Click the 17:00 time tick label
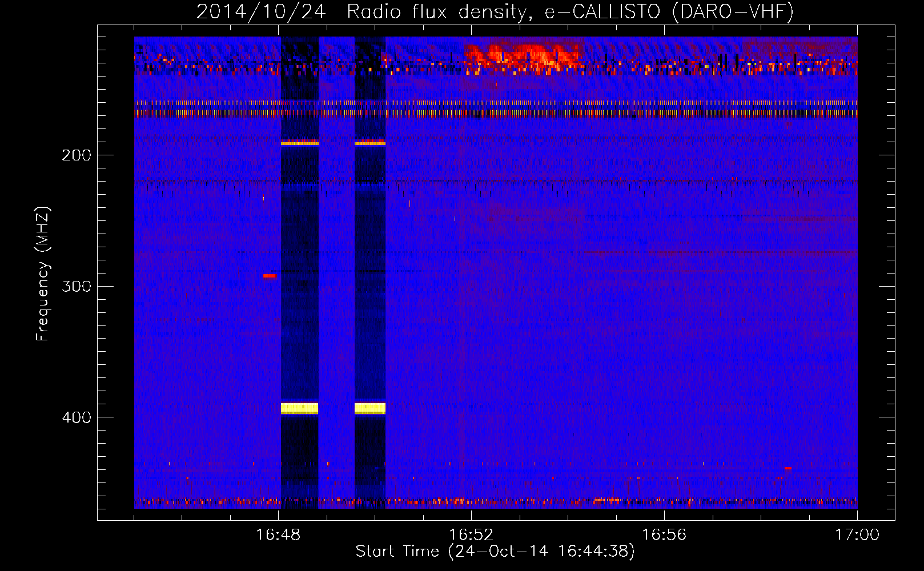Image resolution: width=924 pixels, height=571 pixels. pos(857,535)
